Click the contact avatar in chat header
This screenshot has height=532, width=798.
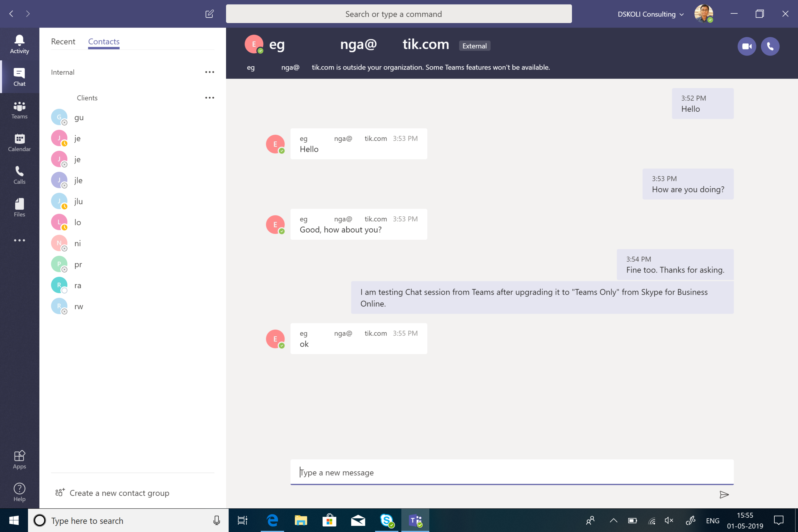click(x=254, y=44)
